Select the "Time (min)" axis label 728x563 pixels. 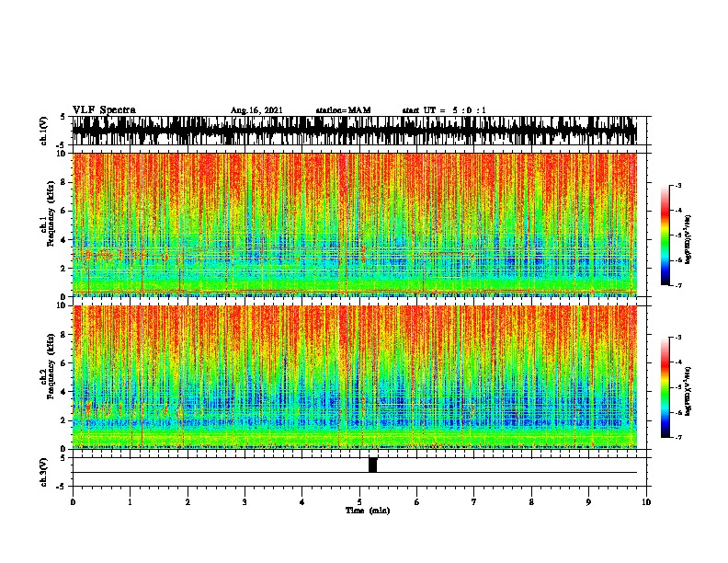click(x=368, y=511)
